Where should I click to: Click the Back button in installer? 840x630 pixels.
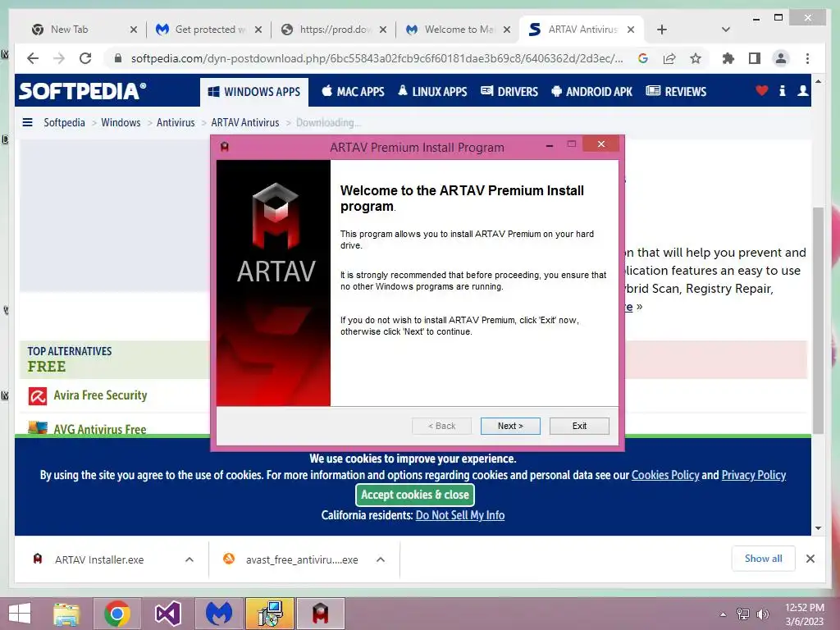coord(442,426)
